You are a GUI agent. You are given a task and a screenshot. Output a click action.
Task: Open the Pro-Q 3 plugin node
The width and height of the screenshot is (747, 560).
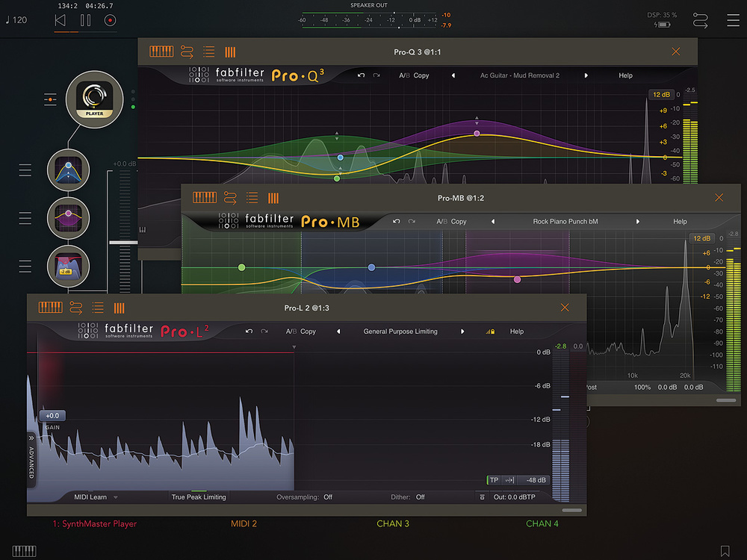(68, 170)
